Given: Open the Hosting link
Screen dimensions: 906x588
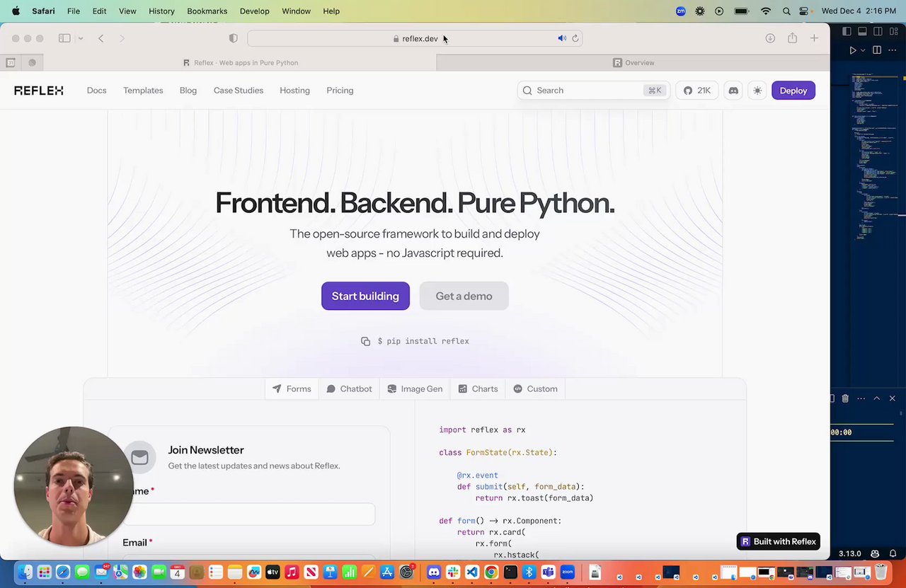Looking at the screenshot, I should pyautogui.click(x=294, y=91).
